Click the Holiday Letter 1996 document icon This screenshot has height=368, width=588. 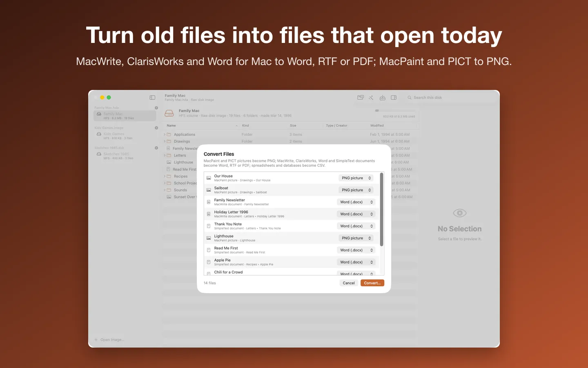coord(209,214)
